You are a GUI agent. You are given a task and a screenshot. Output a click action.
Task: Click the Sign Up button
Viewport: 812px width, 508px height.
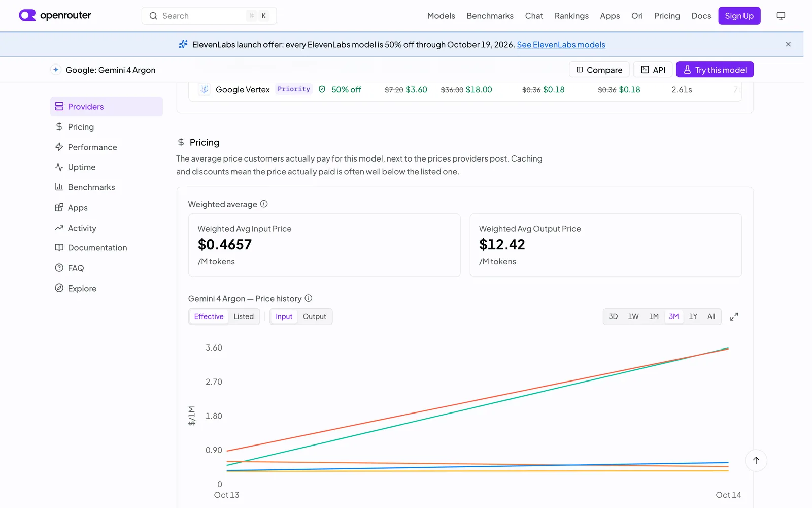click(x=739, y=16)
